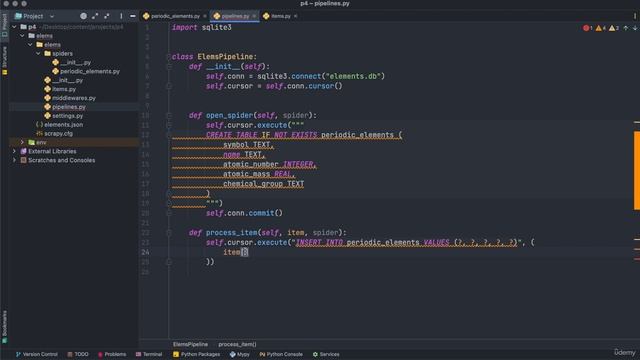Viewport: 640px width, 360px height.
Task: Open the Services tool window
Action: (x=326, y=354)
